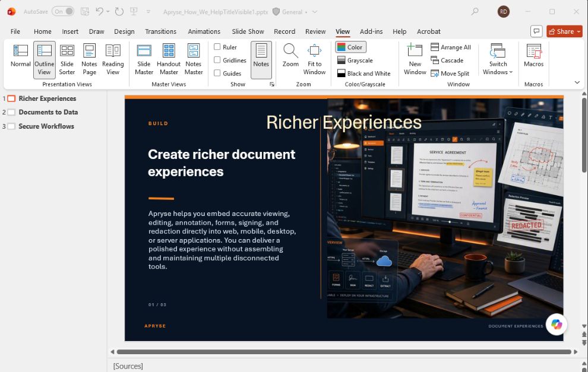Select the Reading View icon

point(113,51)
